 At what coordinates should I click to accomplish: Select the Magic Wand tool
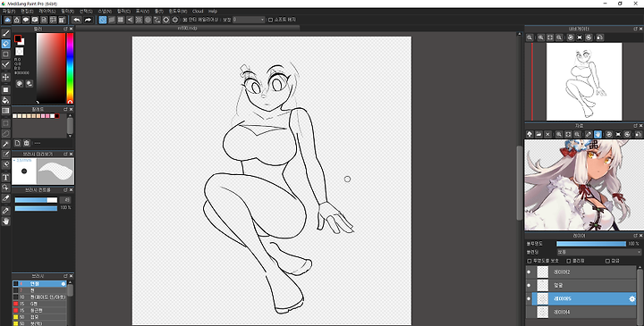tap(5, 144)
